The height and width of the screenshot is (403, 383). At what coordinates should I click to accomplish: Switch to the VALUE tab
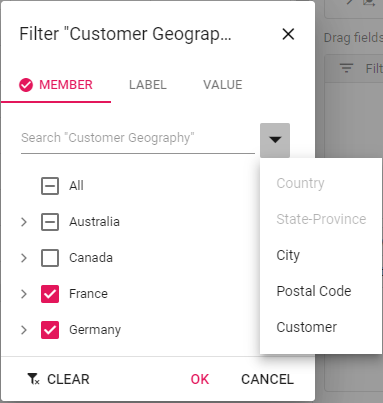pyautogui.click(x=223, y=85)
